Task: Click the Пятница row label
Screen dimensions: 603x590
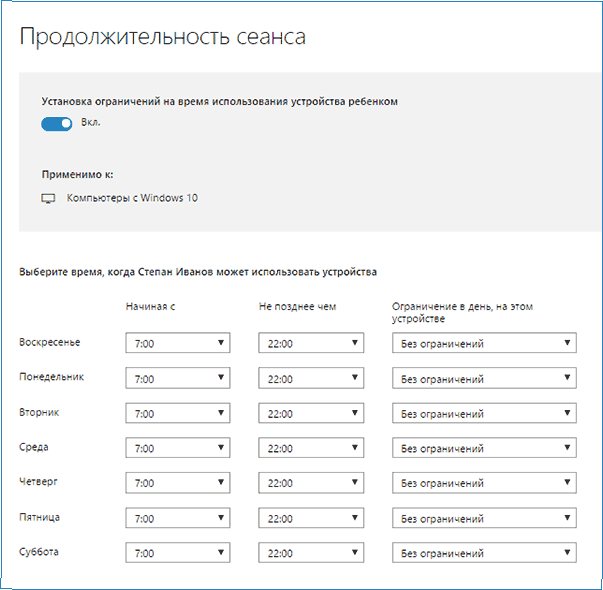Action: pyautogui.click(x=40, y=517)
